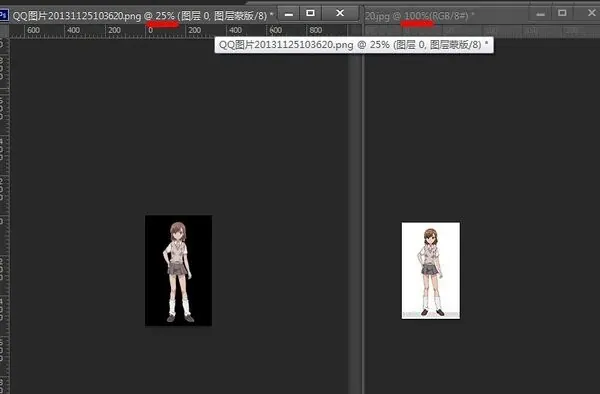Click the horizontal ruler of the 20.jpg window
This screenshot has width=600, height=394.
point(482,31)
